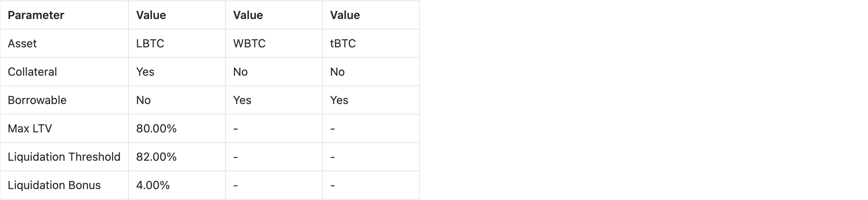Click the Borrowable No cell for LBTC

143,100
